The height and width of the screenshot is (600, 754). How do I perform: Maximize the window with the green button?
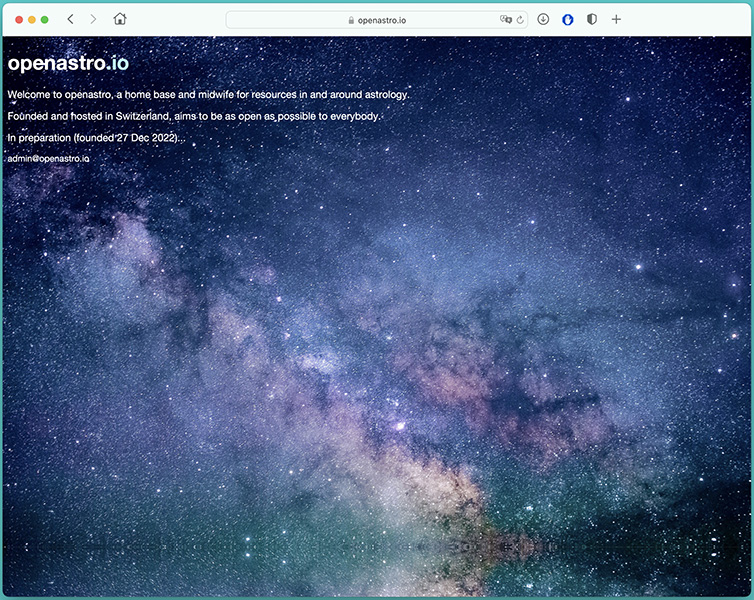[45, 20]
